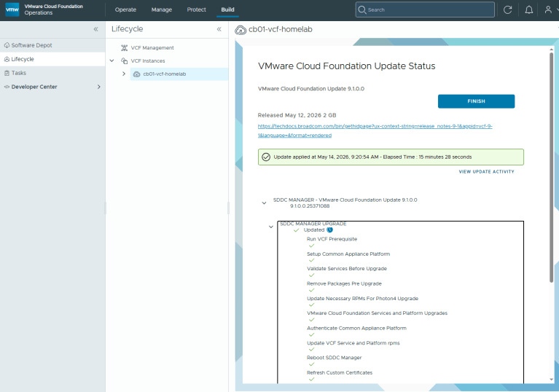This screenshot has width=559, height=392.
Task: Click check mark under Reboot SDDC Manager
Action: coord(311,364)
